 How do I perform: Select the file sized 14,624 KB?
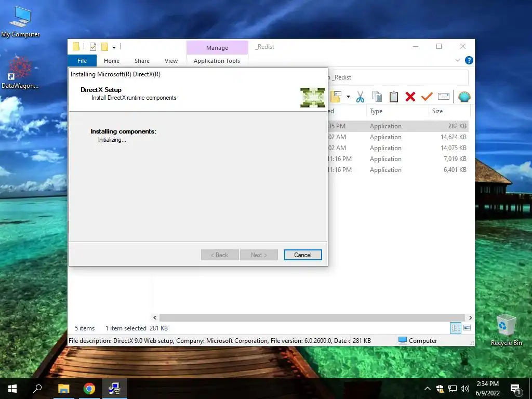click(x=398, y=137)
